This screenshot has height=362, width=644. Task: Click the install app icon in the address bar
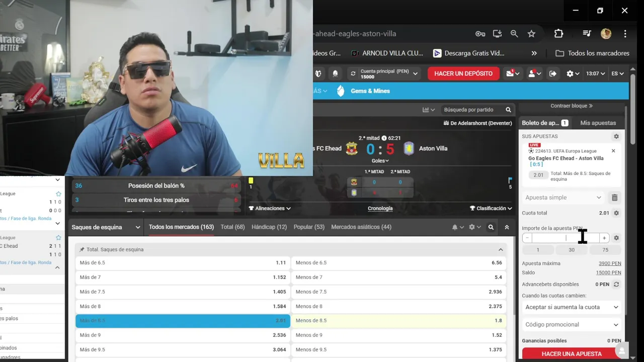[x=497, y=34]
